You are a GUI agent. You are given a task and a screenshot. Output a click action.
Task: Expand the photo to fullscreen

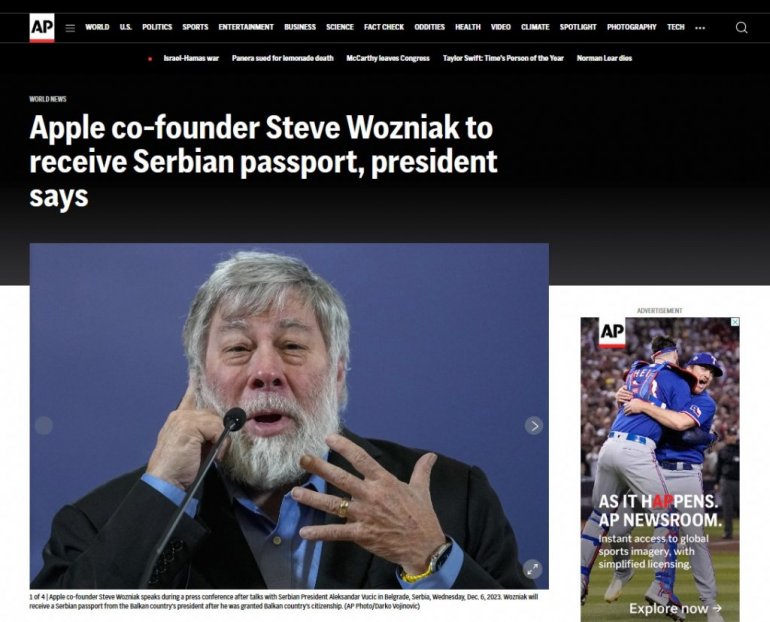click(532, 569)
